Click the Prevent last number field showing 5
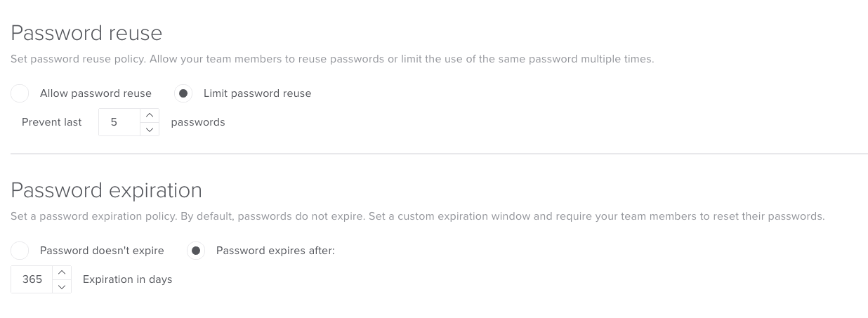Viewport: 868px width, 318px height. [119, 122]
